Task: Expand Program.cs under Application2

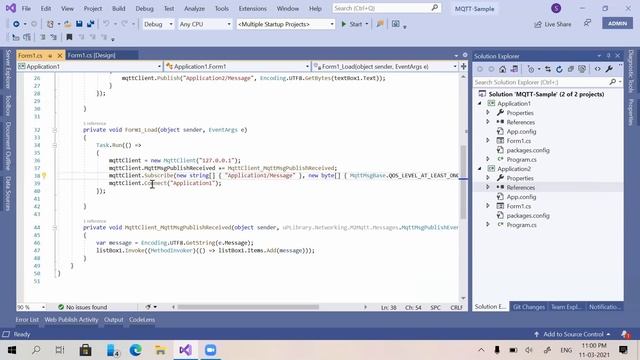Action: (488, 224)
